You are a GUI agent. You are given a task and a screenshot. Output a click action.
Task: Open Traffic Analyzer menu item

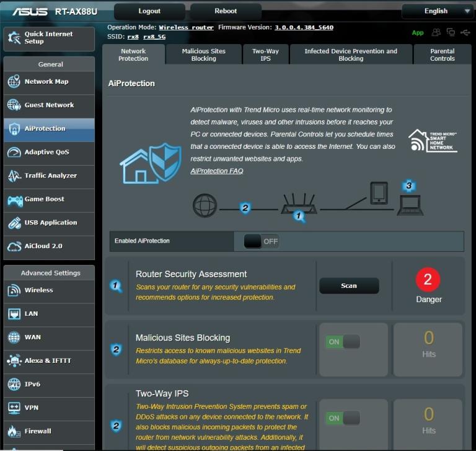tap(49, 176)
